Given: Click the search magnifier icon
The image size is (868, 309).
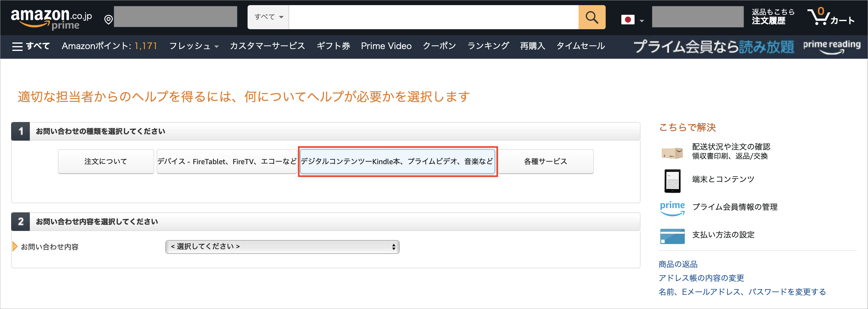Looking at the screenshot, I should coord(592,17).
